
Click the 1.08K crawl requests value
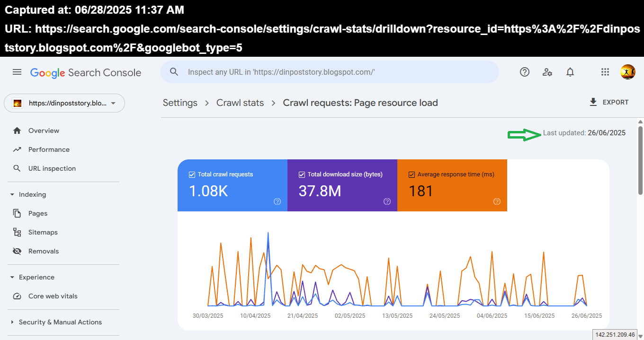tap(208, 191)
